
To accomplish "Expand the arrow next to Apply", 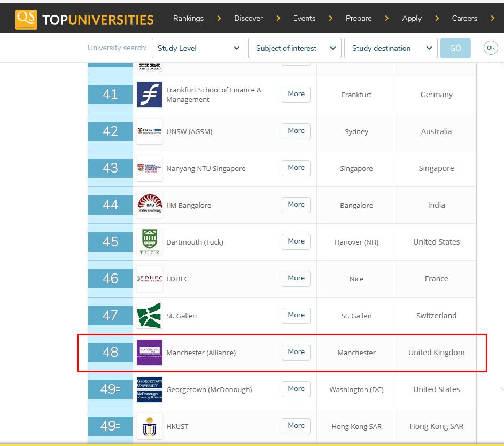I will [437, 18].
